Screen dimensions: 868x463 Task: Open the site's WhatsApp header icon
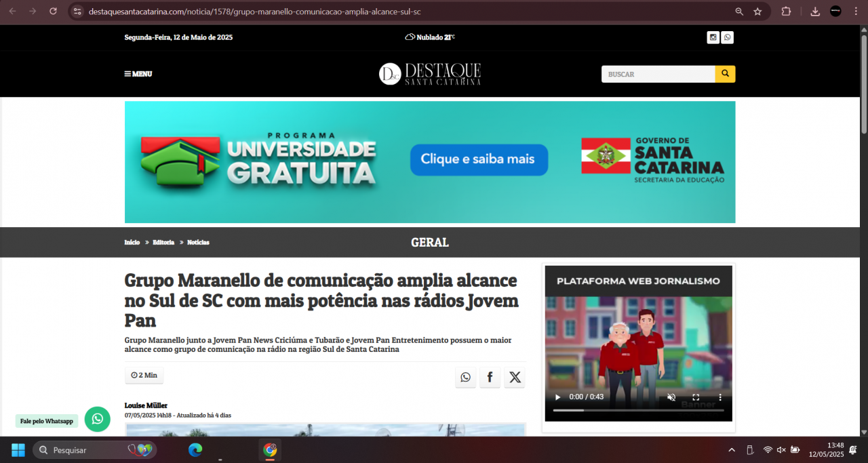point(728,37)
